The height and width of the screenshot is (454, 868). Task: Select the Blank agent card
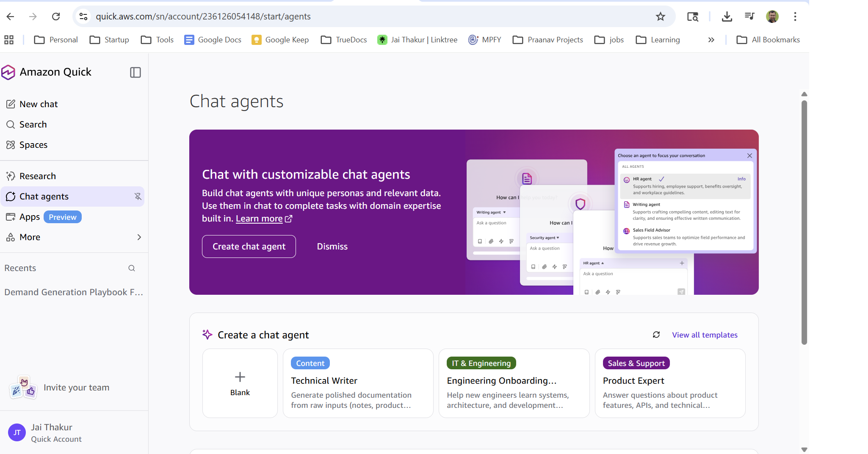[x=240, y=383]
